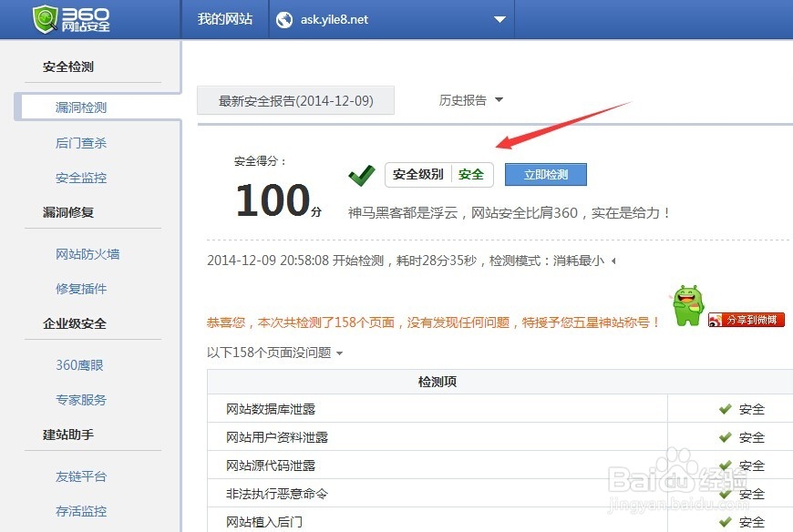Open 最新安全报告(2014-12-09)
Screen dimensions: 793x532
(x=295, y=101)
